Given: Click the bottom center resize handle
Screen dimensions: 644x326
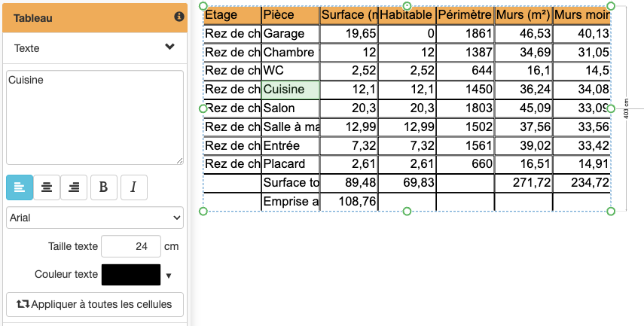Looking at the screenshot, I should pyautogui.click(x=407, y=212).
